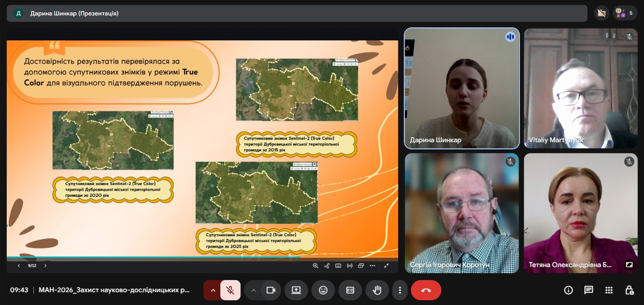Screen dimensions: 644x305
Task: Leave the call with red hang-up button
Action: 426,290
